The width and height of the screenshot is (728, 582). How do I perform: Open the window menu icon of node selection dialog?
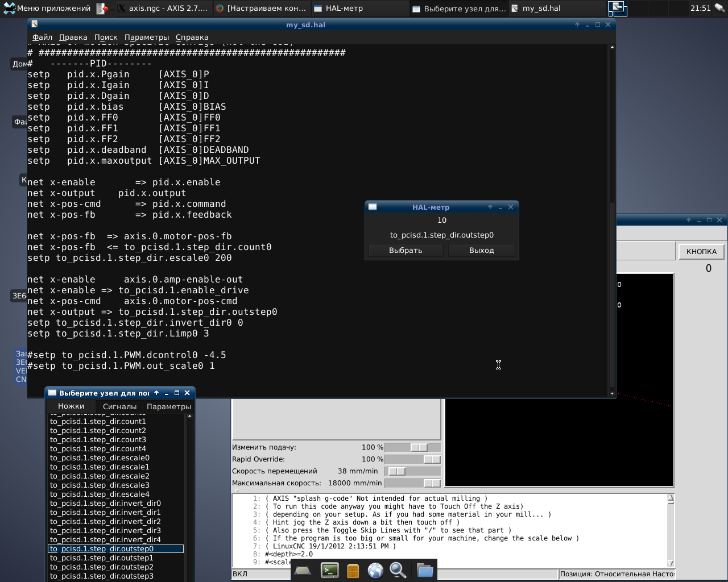click(52, 393)
